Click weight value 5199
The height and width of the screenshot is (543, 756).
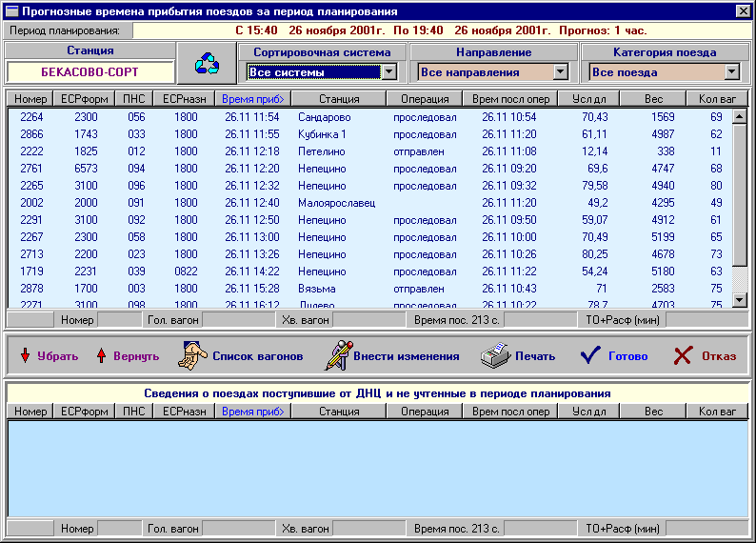pyautogui.click(x=663, y=237)
